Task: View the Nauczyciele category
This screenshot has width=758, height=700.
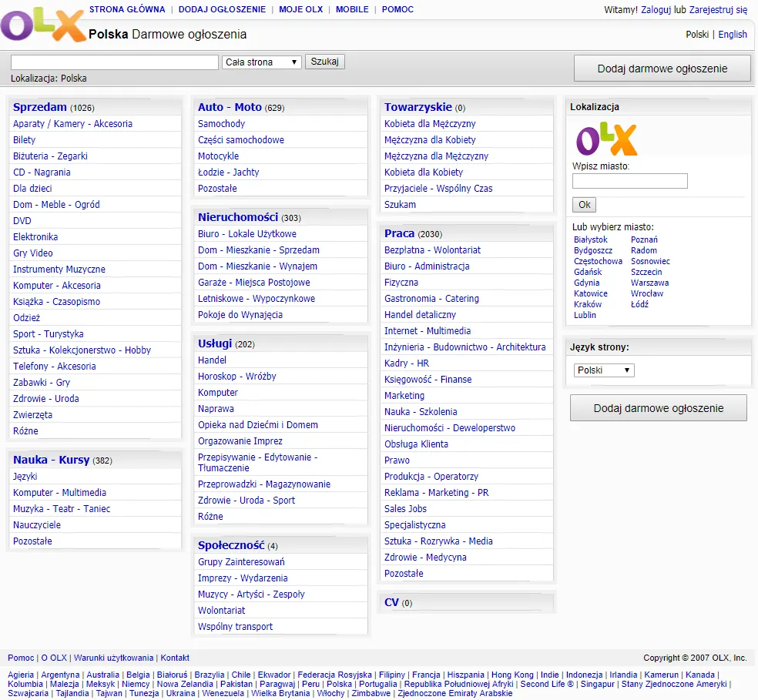Action: pos(37,525)
